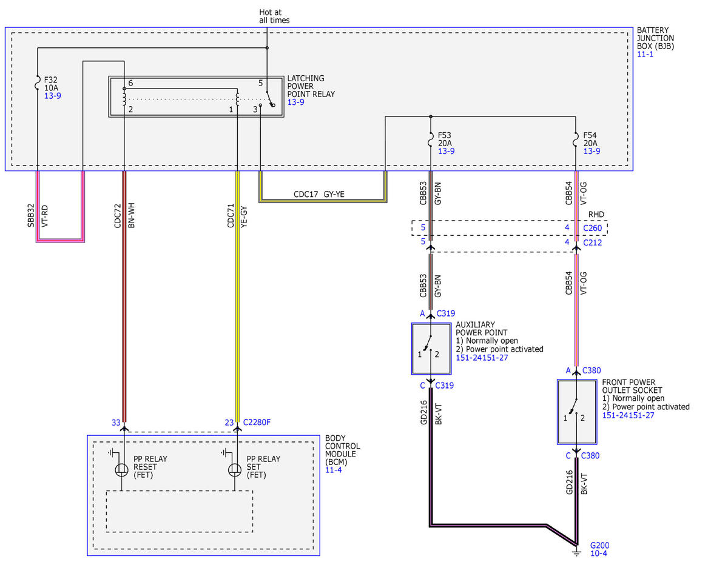
Task: Open the 13-9 link under Latching Power Point Relay
Action: click(x=295, y=102)
